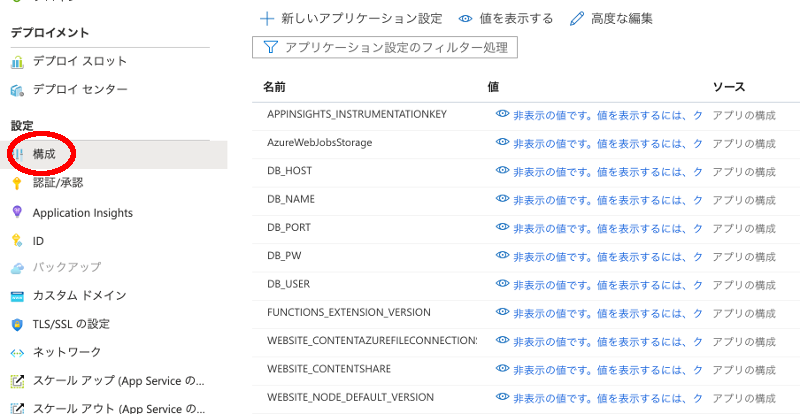
Task: Click hidden value text for WEBSITE_CONTENTAZUREFILECONNECTIONSTRING
Action: pos(607,340)
